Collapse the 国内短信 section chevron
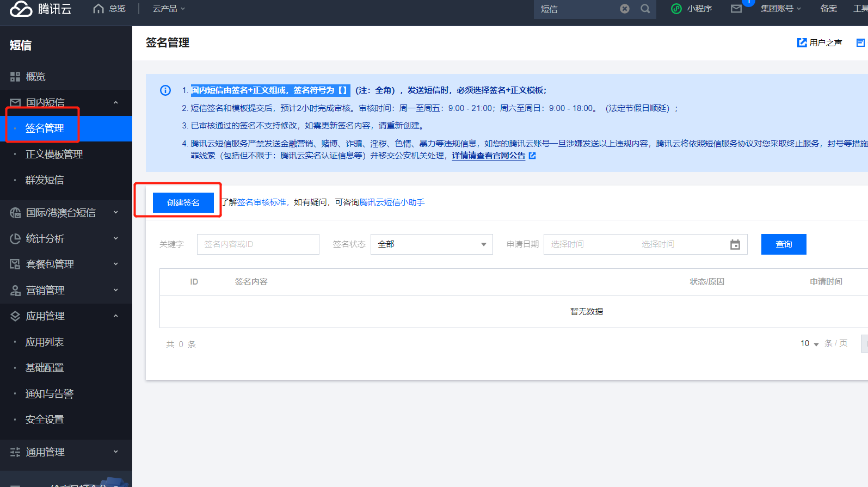Image resolution: width=868 pixels, height=487 pixels. point(116,102)
